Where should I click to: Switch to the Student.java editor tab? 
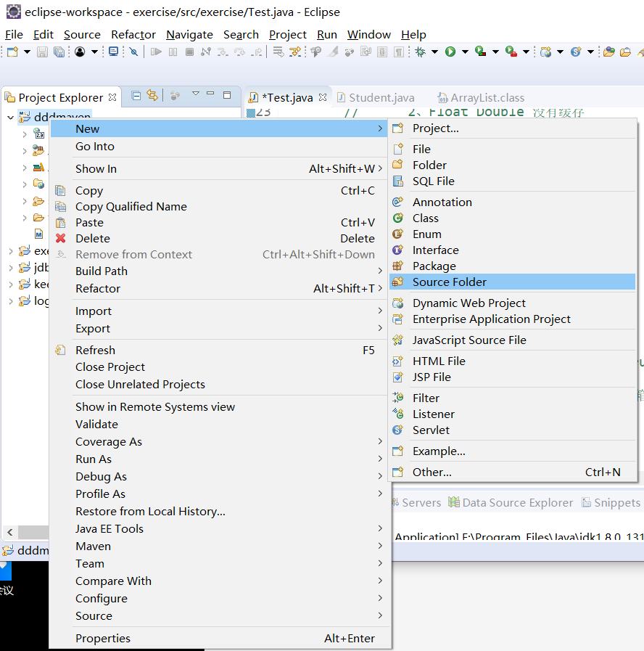coord(376,97)
